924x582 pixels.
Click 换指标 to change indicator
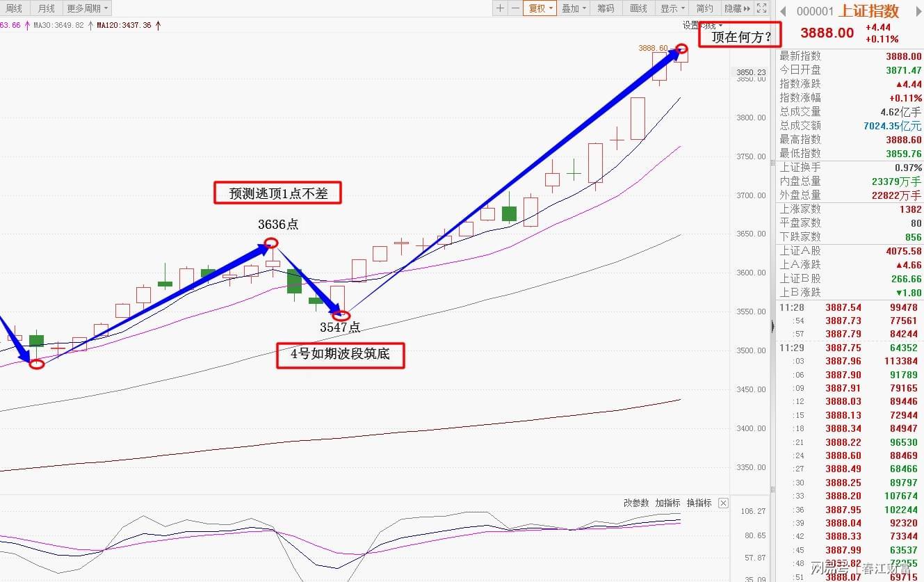pos(699,503)
